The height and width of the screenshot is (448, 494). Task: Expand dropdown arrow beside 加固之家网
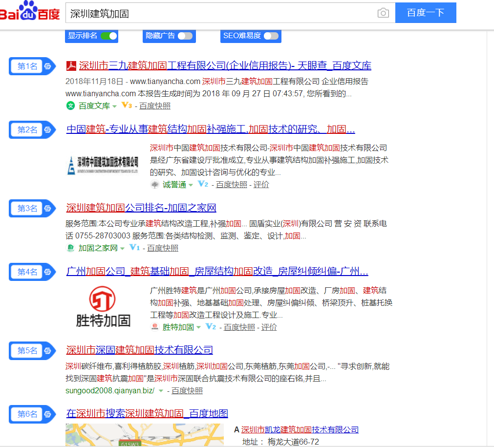(x=122, y=249)
